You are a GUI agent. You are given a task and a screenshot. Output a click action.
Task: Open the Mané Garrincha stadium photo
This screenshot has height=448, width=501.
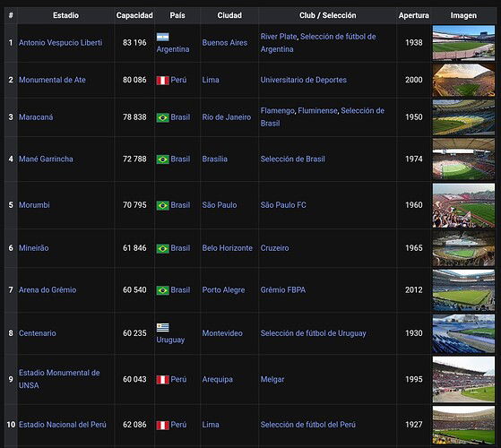463,159
